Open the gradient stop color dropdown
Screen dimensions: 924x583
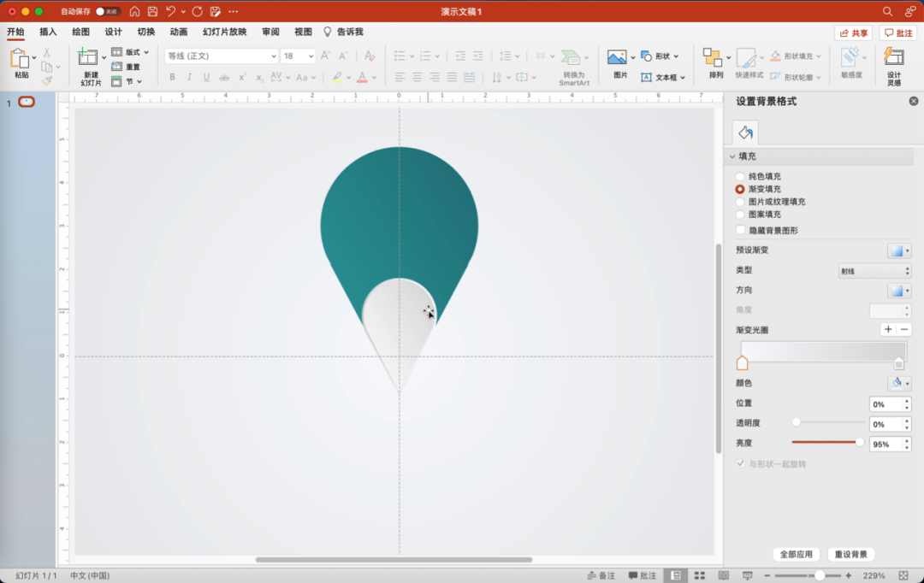pyautogui.click(x=899, y=383)
